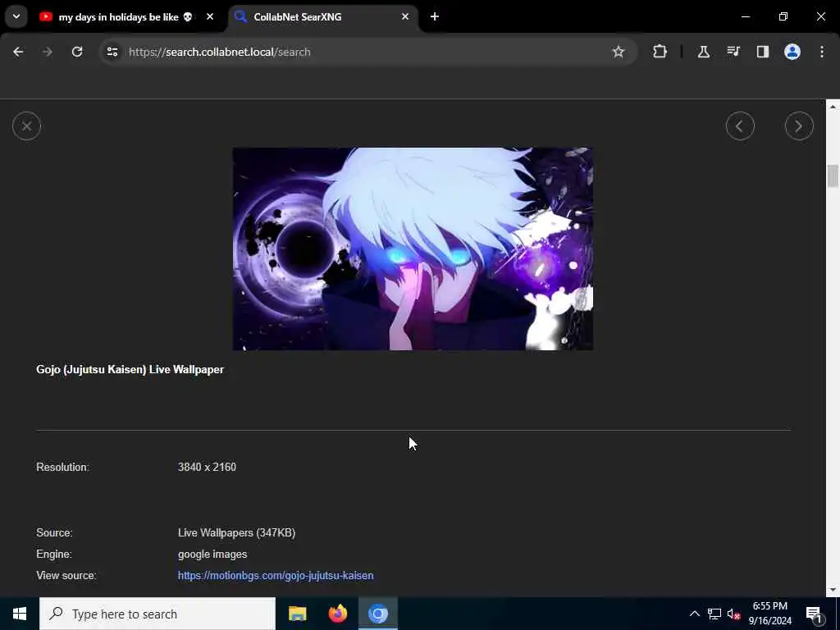Viewport: 840px width, 630px height.
Task: Click the scrollbar down arrow
Action: [x=833, y=590]
